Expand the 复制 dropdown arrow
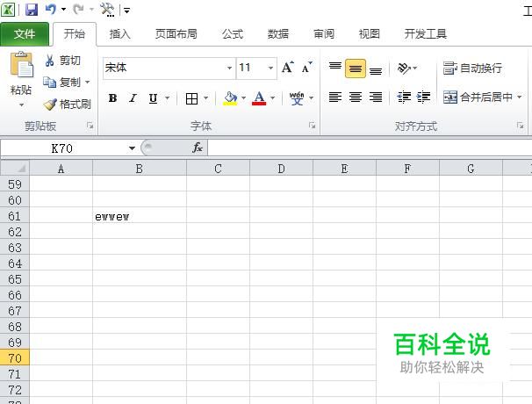Image resolution: width=532 pixels, height=404 pixels. point(88,83)
